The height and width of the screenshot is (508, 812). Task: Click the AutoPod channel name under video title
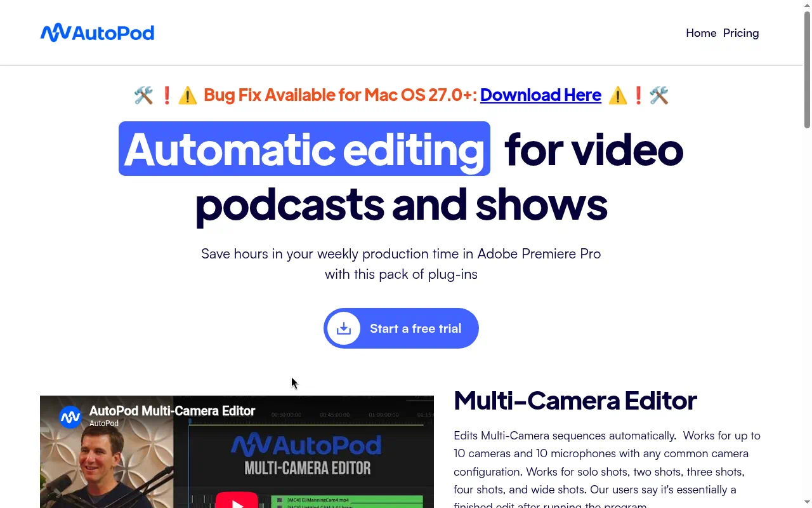pyautogui.click(x=104, y=424)
